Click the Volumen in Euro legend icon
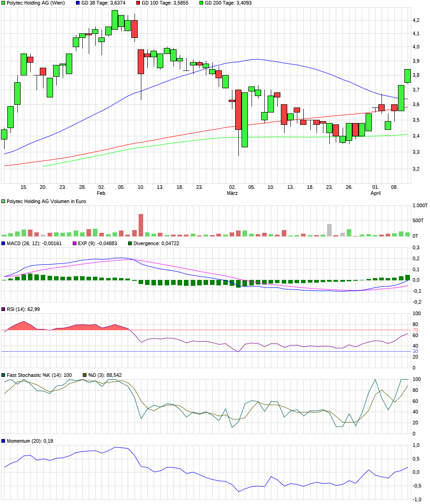 tap(4, 200)
